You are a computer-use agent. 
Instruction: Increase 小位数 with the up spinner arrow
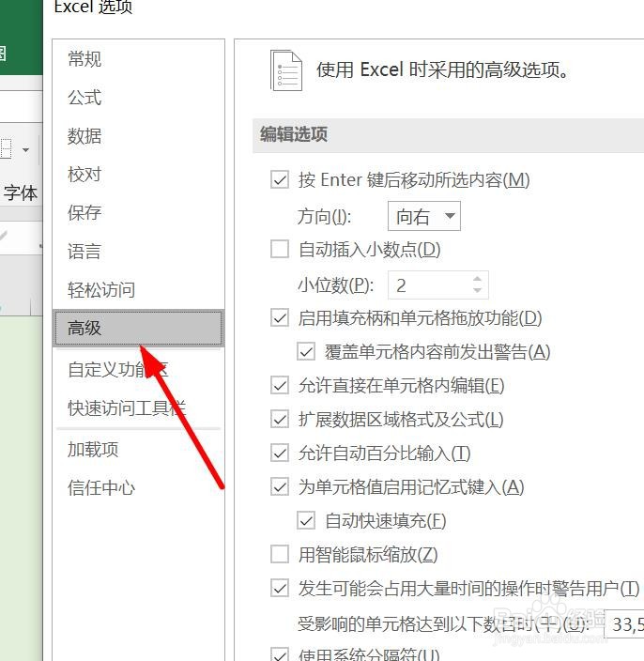[477, 279]
